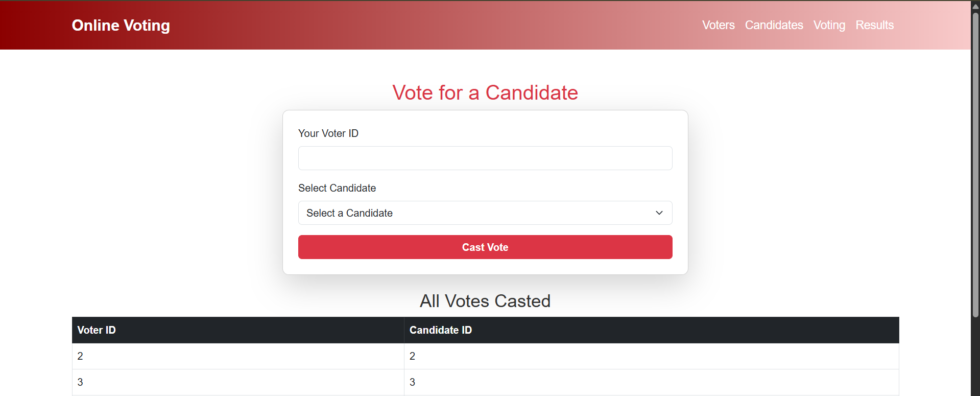Click the Your Voter ID label
The width and height of the screenshot is (980, 396).
click(x=328, y=133)
